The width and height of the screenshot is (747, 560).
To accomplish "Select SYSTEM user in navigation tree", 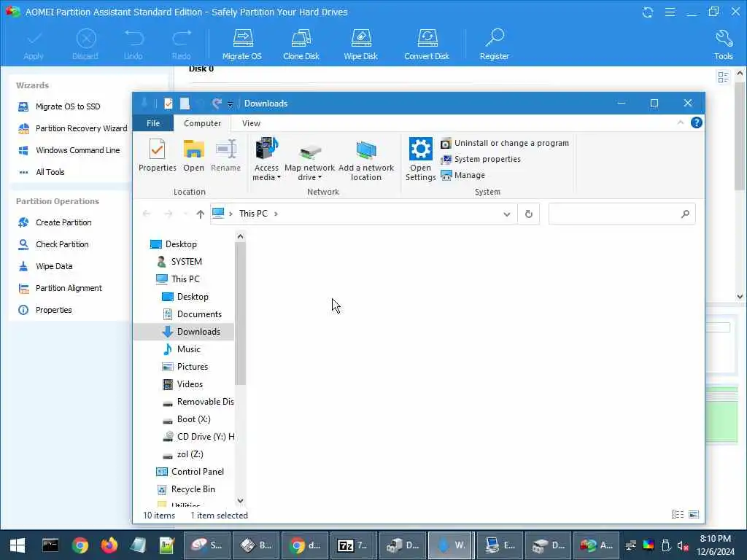I will (x=179, y=262).
